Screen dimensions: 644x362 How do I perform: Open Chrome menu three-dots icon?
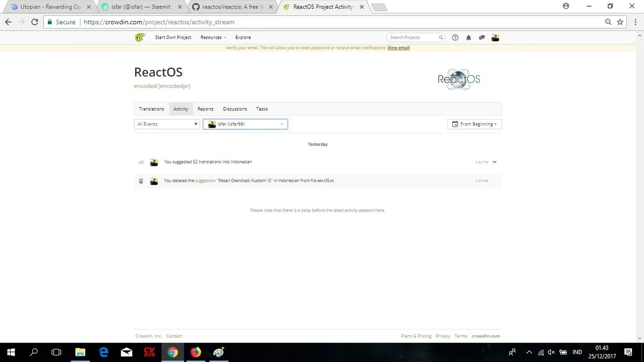coord(634,22)
